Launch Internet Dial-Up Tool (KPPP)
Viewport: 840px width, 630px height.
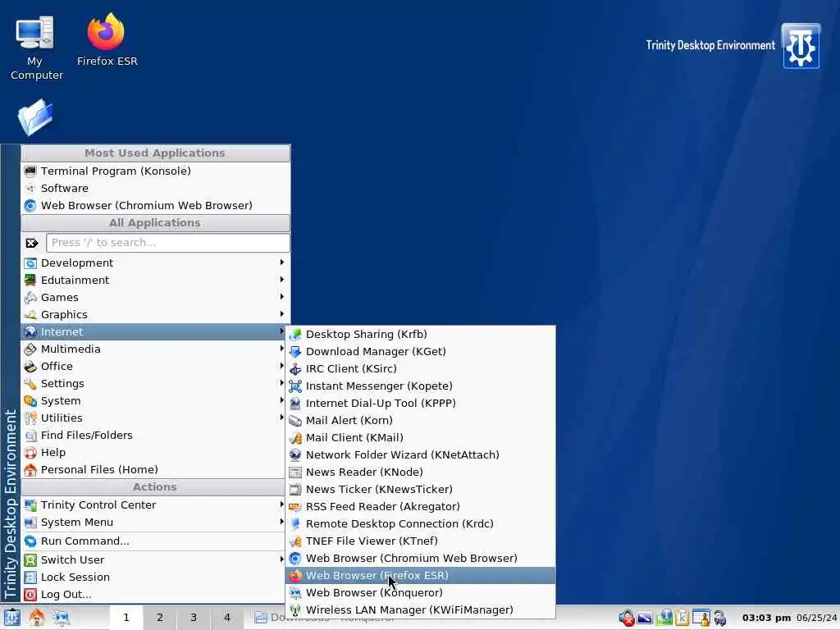coord(421,403)
